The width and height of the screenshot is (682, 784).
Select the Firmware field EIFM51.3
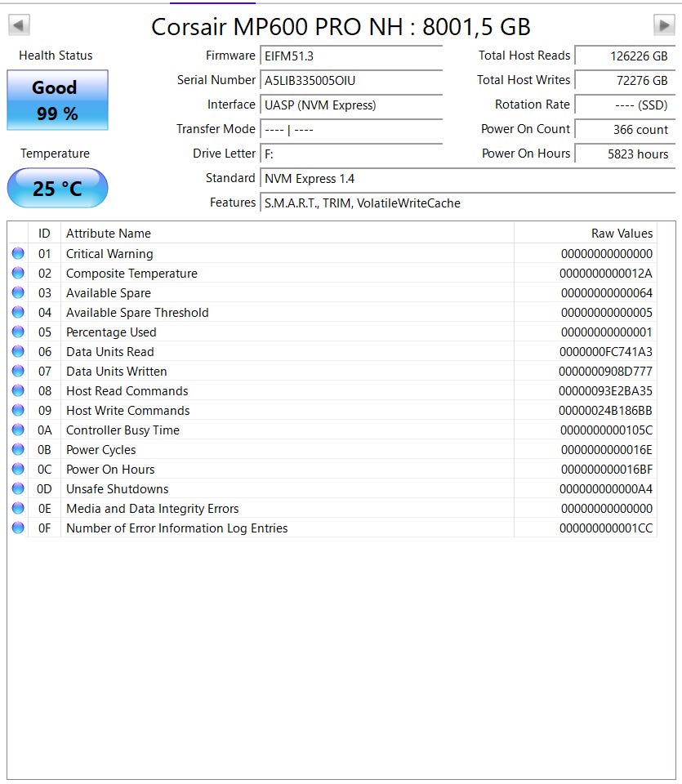[351, 56]
